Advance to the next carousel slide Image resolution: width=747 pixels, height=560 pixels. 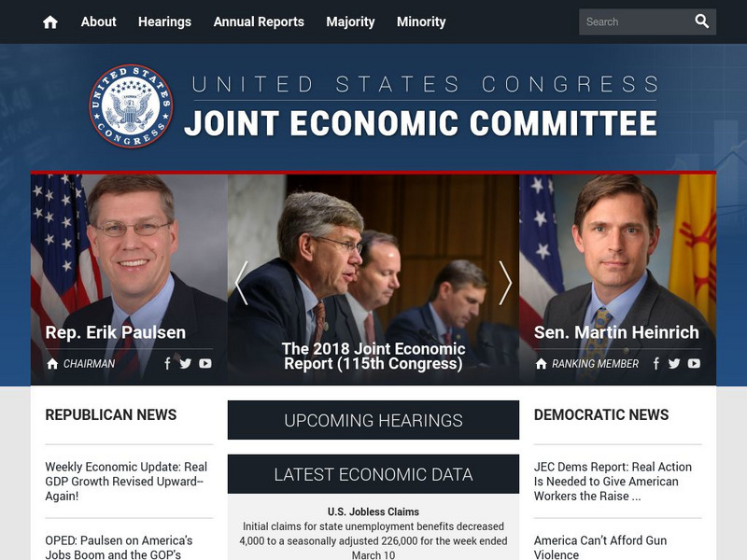pos(505,283)
